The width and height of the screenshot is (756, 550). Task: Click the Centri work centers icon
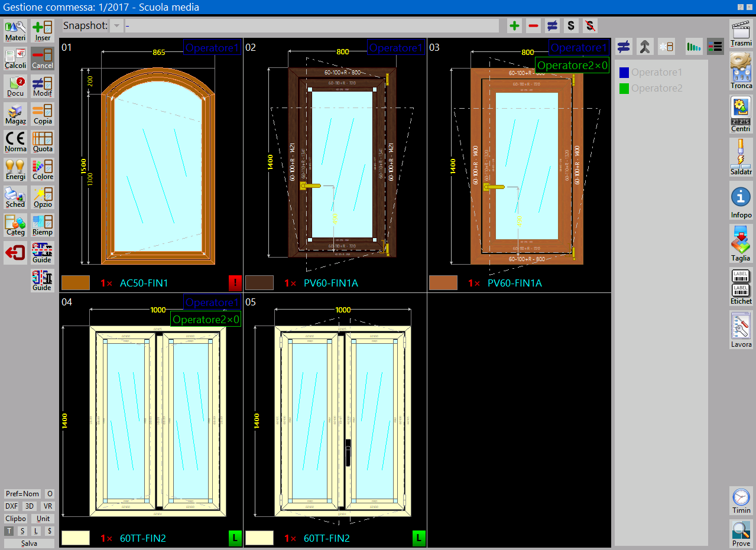point(741,115)
